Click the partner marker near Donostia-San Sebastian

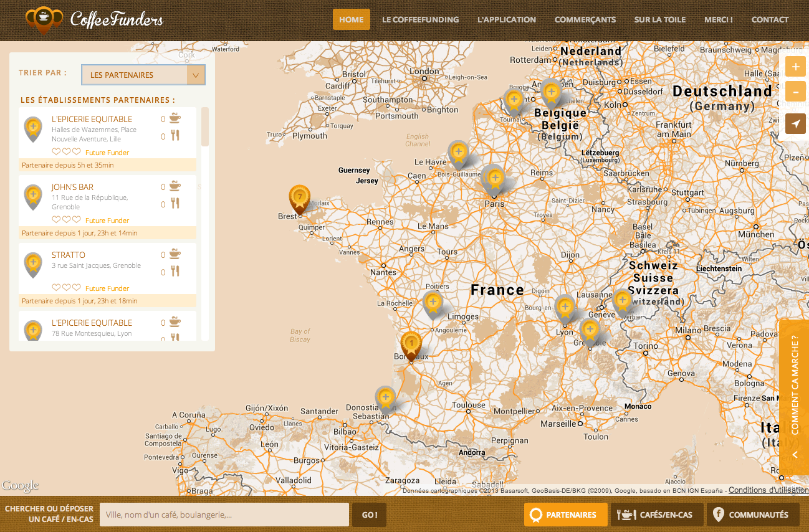pos(385,399)
